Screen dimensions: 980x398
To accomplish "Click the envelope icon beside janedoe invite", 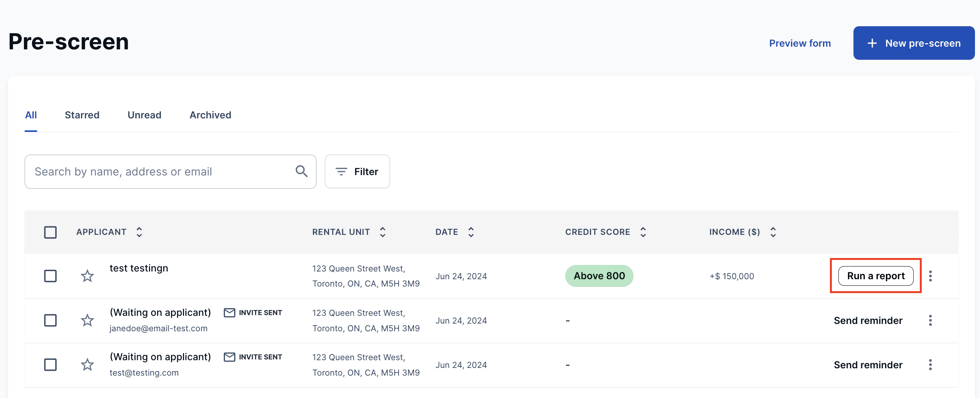I will point(229,313).
